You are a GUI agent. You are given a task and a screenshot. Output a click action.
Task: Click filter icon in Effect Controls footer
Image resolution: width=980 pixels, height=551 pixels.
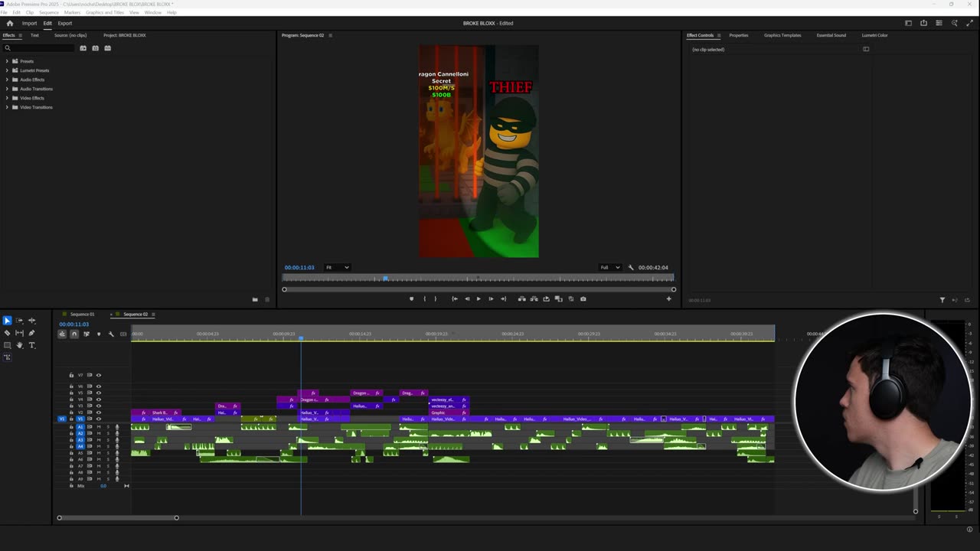942,300
